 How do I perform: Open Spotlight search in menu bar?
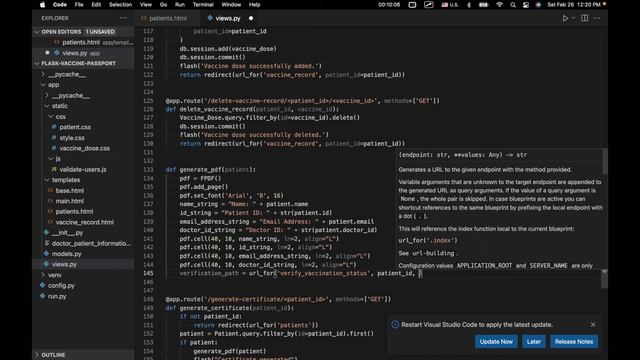(513, 5)
